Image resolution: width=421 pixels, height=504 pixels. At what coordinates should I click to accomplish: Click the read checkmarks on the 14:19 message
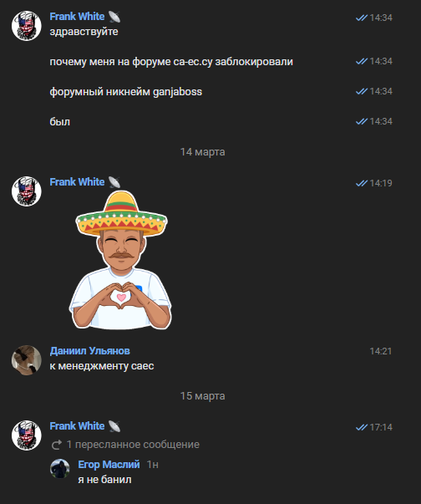[361, 183]
